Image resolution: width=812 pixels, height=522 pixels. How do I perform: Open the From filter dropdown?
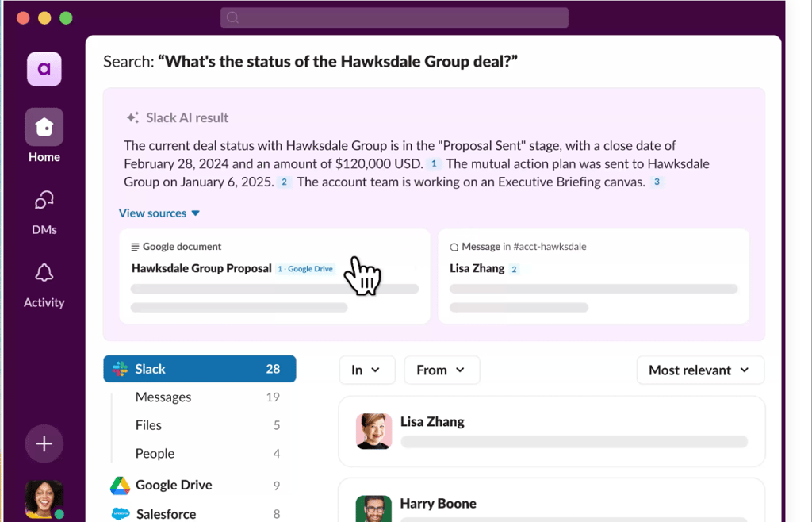[442, 370]
